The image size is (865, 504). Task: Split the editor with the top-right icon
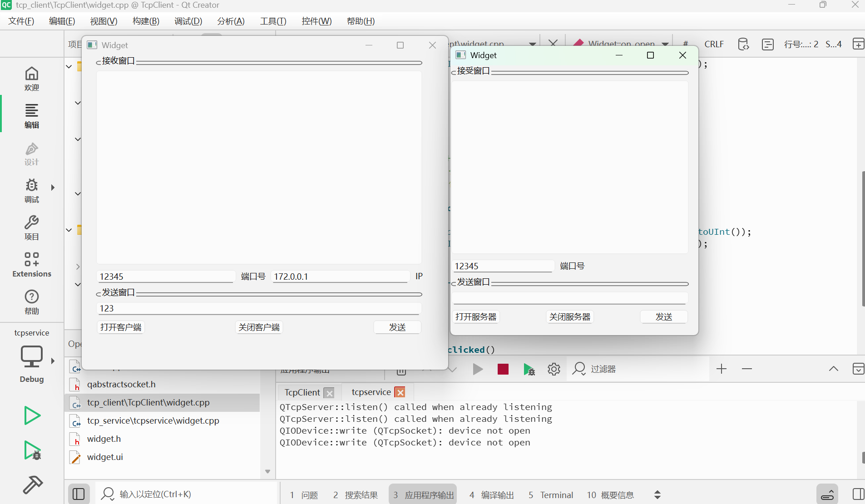coord(858,44)
